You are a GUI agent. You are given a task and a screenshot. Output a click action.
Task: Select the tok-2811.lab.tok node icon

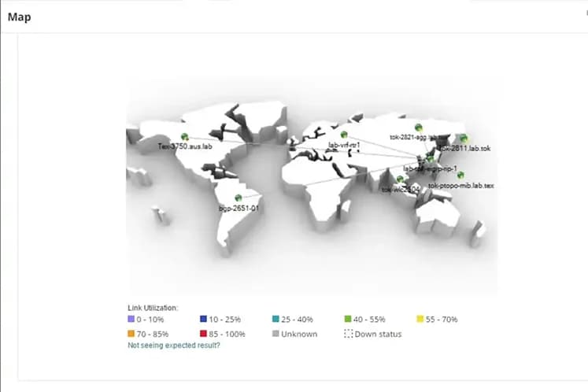(464, 138)
